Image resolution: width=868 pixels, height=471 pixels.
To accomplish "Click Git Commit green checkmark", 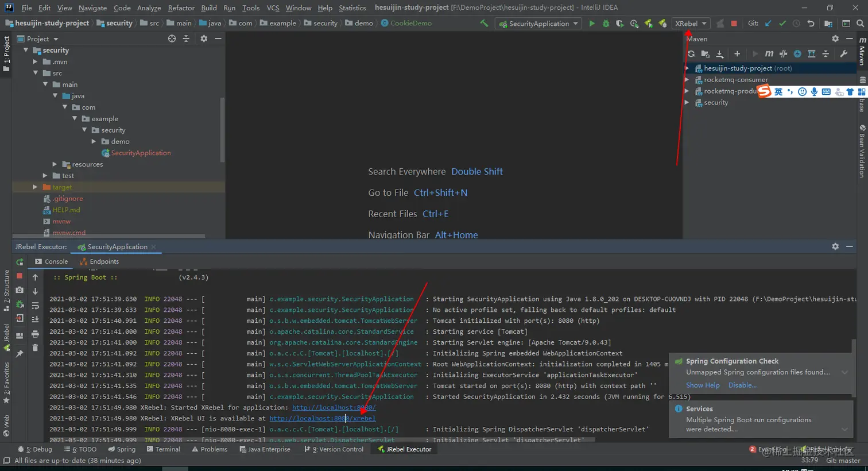I will [x=782, y=24].
